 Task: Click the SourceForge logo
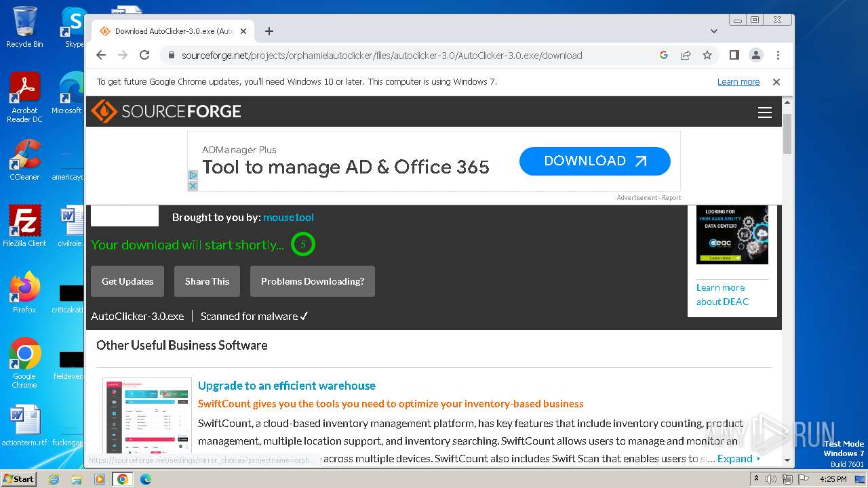pyautogui.click(x=166, y=111)
